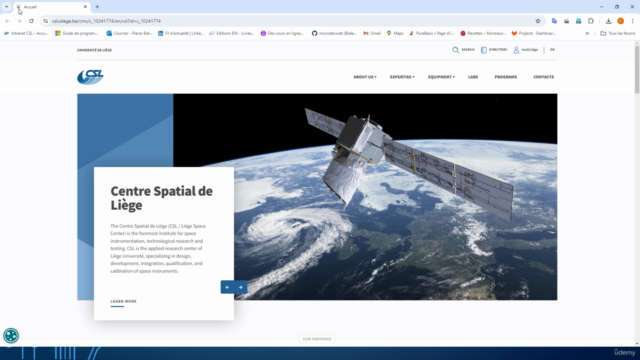Open microdevweb GitHub bookmark
The width and height of the screenshot is (640, 360).
[334, 33]
